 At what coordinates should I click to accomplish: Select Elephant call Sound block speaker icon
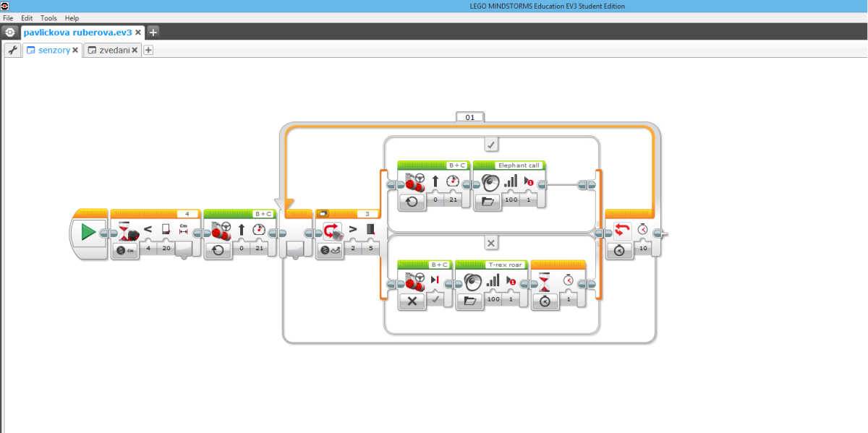pyautogui.click(x=490, y=181)
